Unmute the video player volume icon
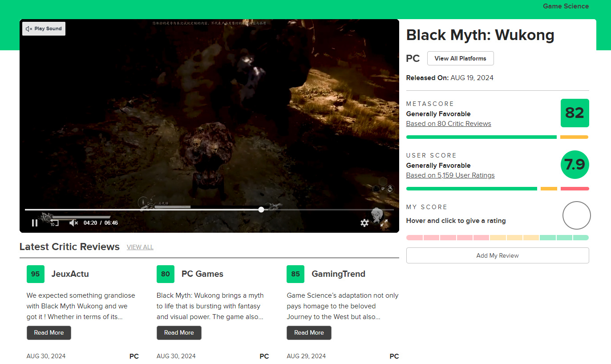 pos(74,223)
